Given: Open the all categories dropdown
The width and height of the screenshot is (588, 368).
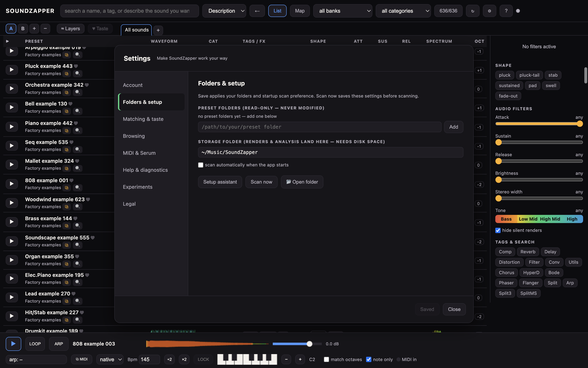Looking at the screenshot, I should tap(403, 11).
